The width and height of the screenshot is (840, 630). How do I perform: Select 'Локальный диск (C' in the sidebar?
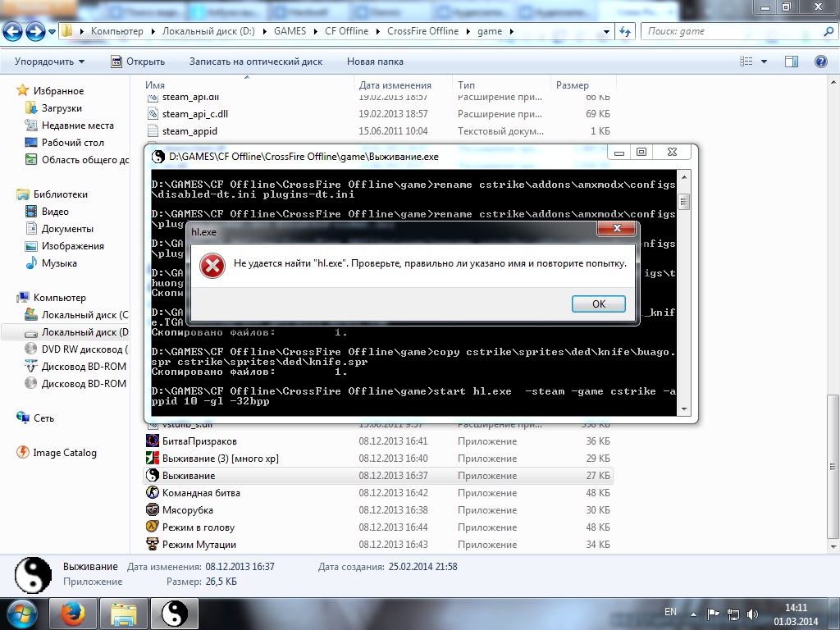[x=84, y=315]
